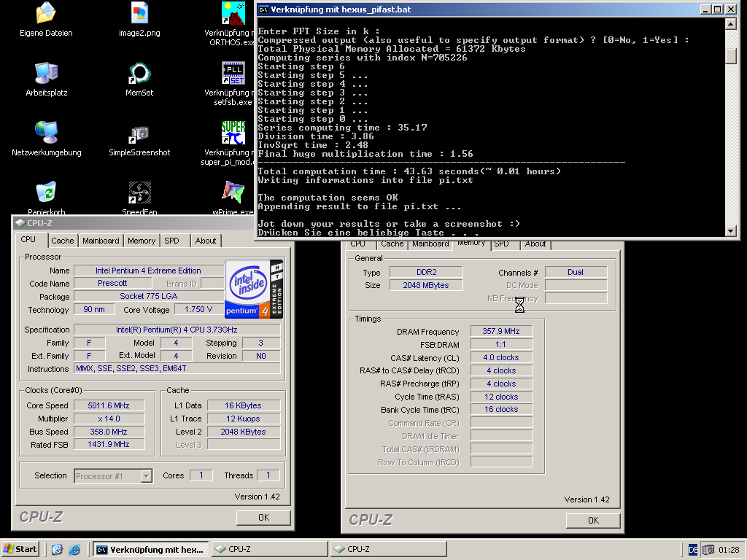
Task: Click the Intel Pentium 4 logo image
Action: [254, 289]
